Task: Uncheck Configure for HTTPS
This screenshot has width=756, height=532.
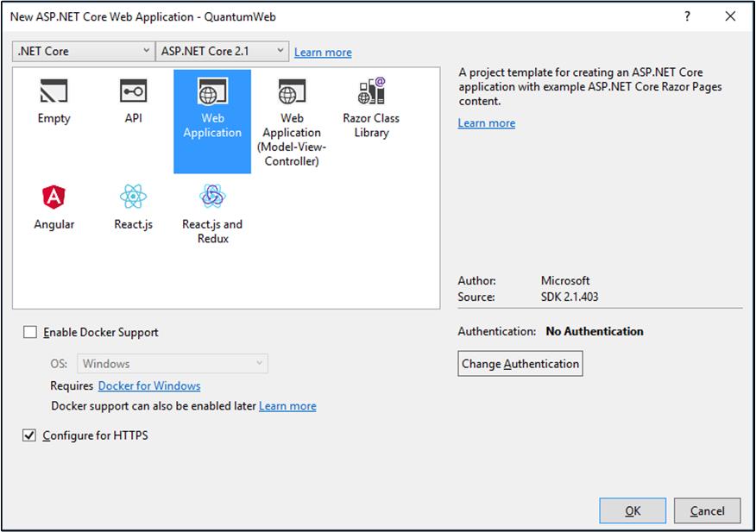Action: click(x=29, y=435)
